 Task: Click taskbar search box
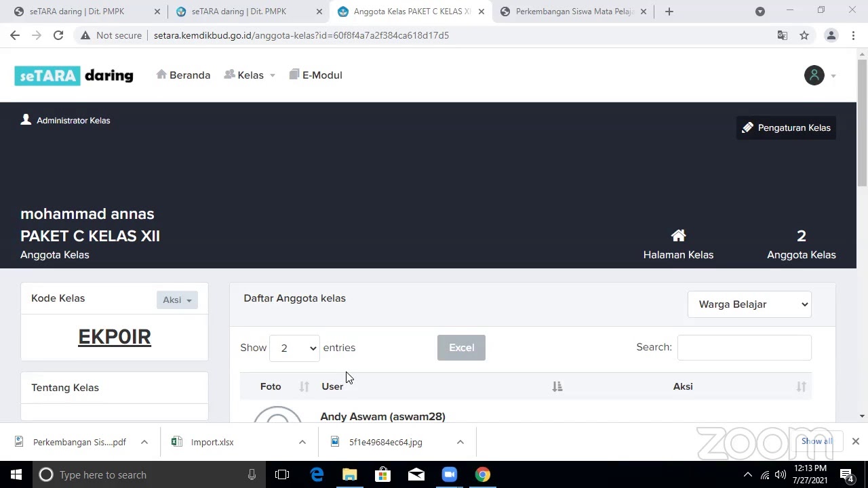point(149,474)
